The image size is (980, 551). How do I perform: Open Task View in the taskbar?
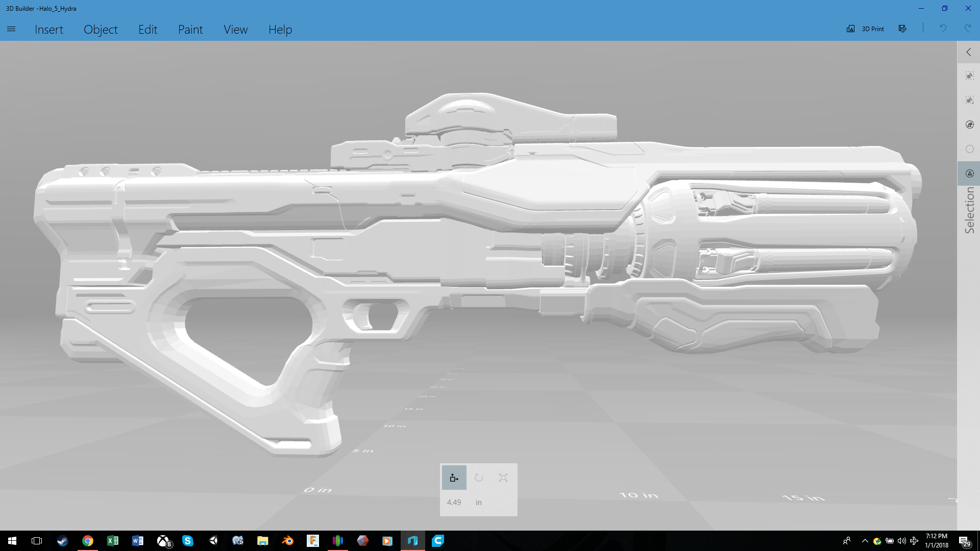point(37,541)
